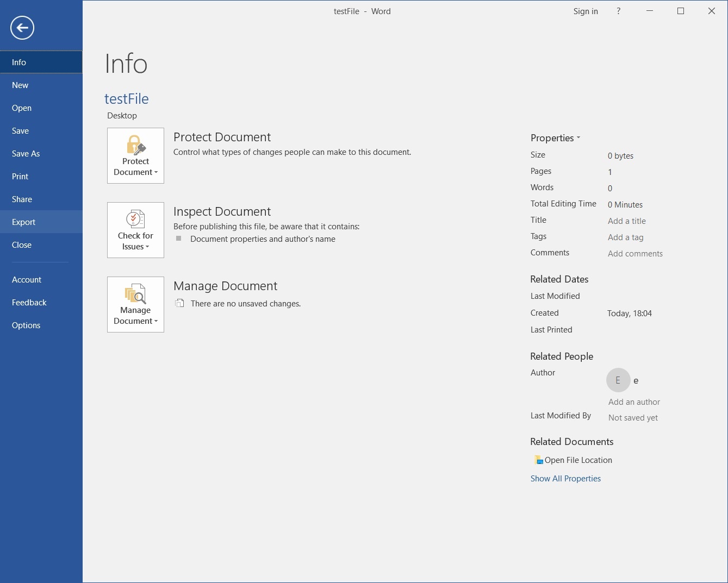Open the New tab

[41, 85]
